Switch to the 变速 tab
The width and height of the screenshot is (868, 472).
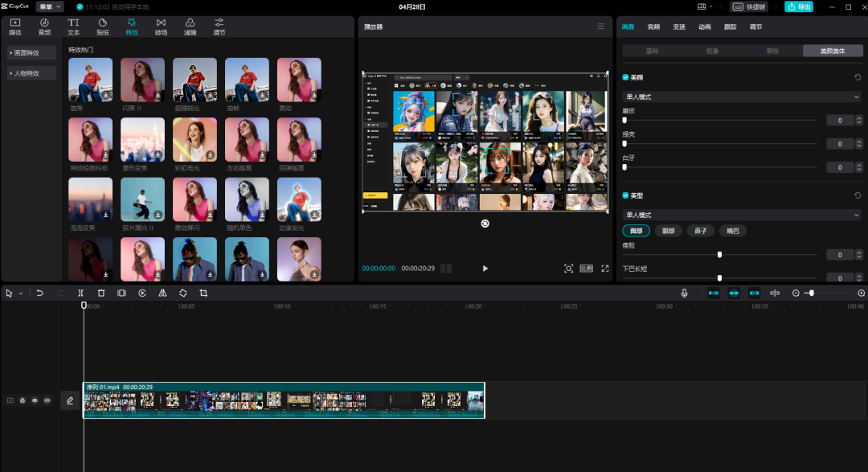click(x=679, y=27)
